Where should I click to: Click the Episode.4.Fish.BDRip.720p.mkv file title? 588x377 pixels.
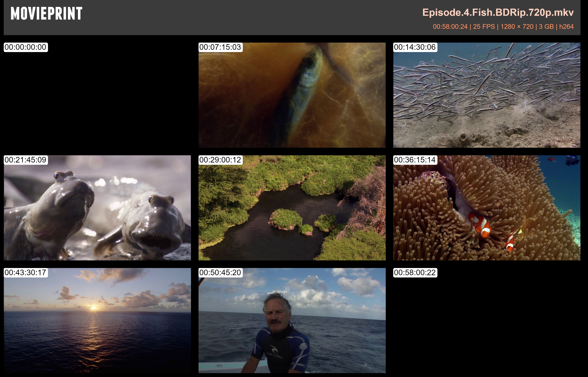point(498,12)
